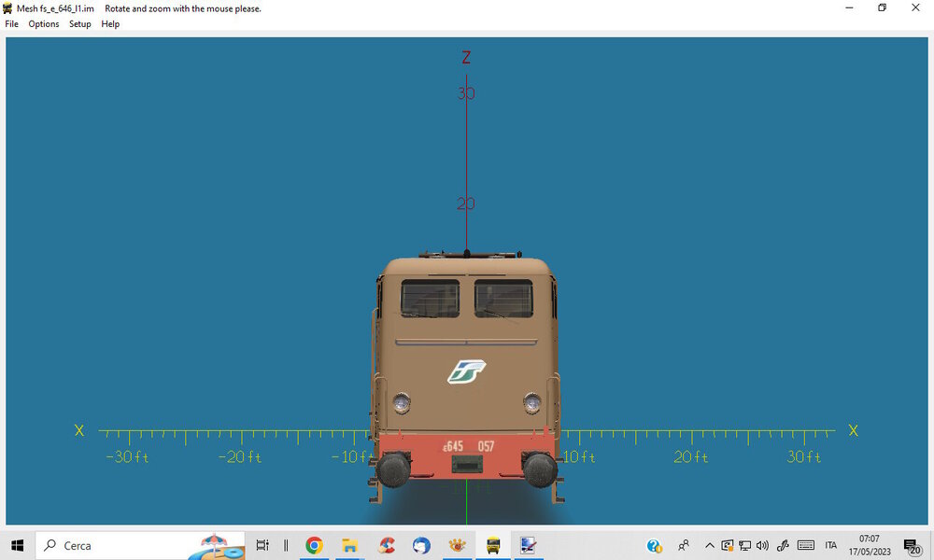Open the File menu
Viewport: 934px width, 560px height.
(11, 24)
